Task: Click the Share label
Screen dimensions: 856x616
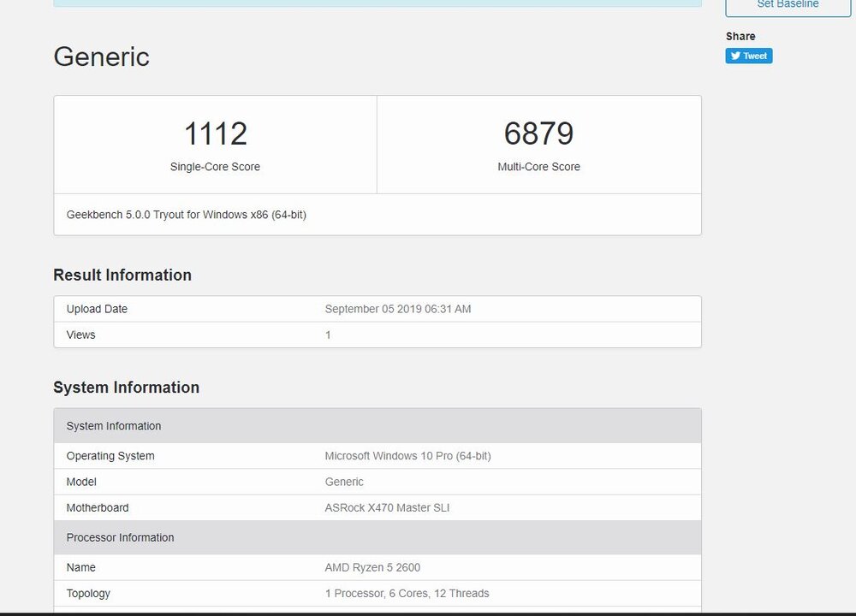Action: point(740,37)
